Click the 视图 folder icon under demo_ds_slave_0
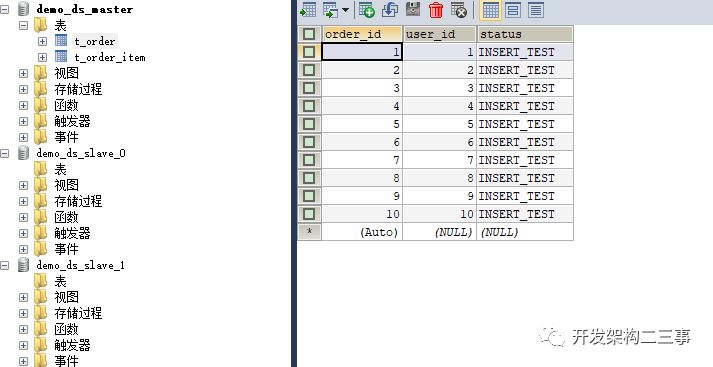The height and width of the screenshot is (367, 713). click(x=40, y=185)
